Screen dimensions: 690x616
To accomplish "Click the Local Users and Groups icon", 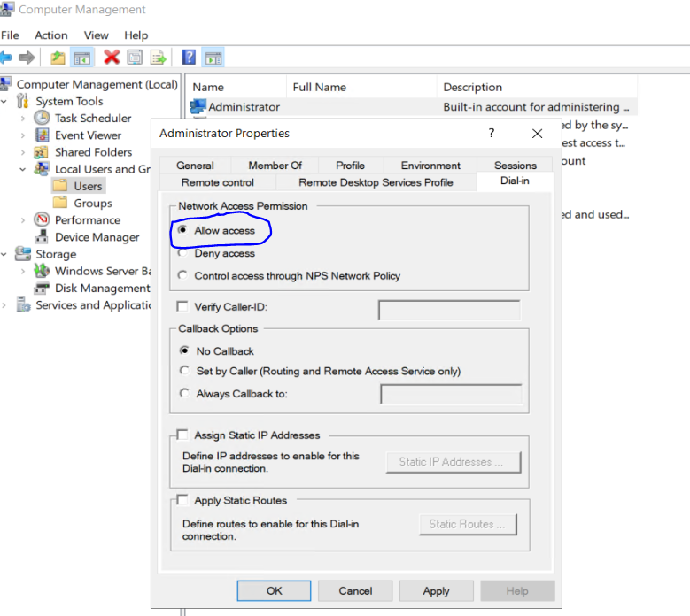I will [42, 169].
